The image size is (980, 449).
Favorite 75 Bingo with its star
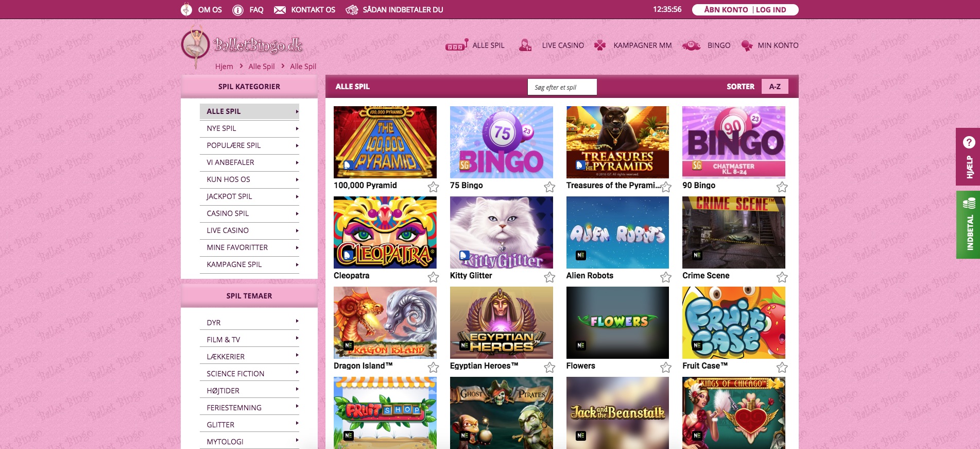[x=549, y=187]
